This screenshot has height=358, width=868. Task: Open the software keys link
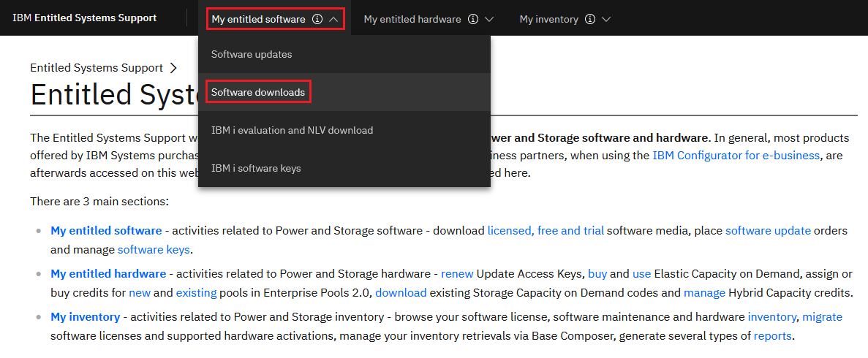point(154,250)
